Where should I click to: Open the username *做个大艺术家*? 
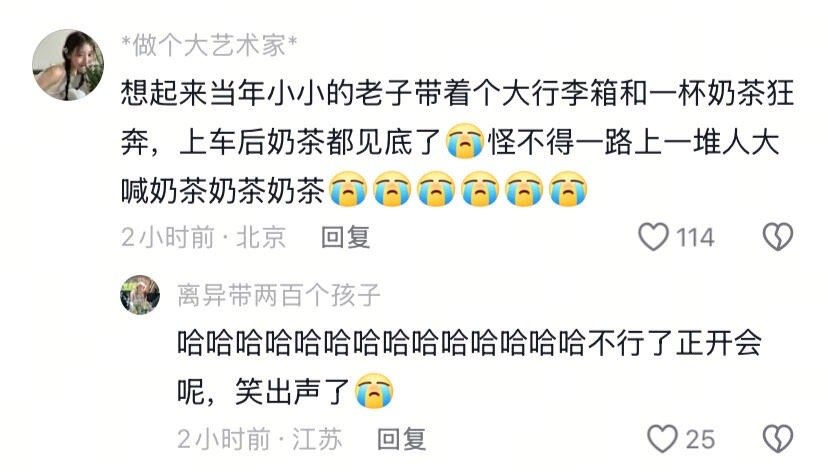pyautogui.click(x=210, y=45)
